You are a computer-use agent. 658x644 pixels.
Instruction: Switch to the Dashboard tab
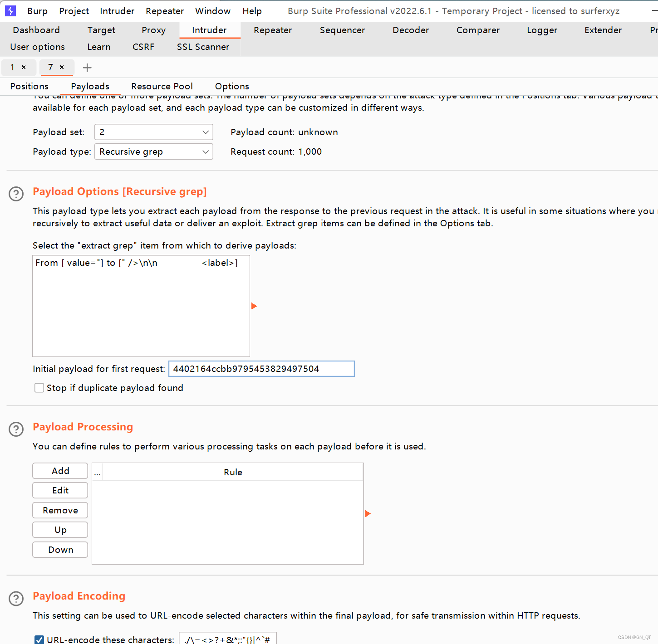36,30
